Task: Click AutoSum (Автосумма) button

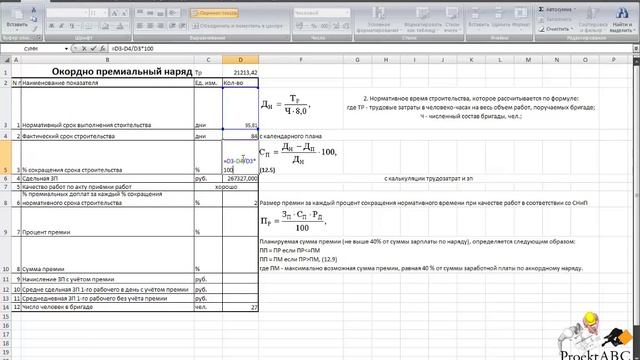Action: tap(557, 9)
